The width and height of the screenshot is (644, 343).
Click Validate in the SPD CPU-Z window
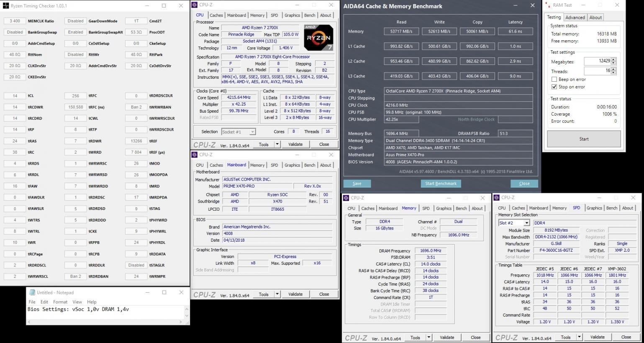[x=597, y=337]
